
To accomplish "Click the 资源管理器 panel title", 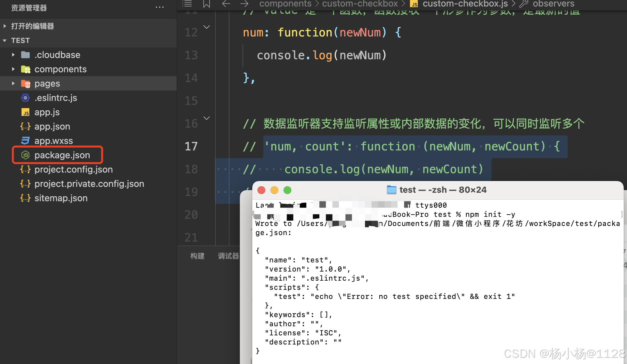I will tap(29, 8).
